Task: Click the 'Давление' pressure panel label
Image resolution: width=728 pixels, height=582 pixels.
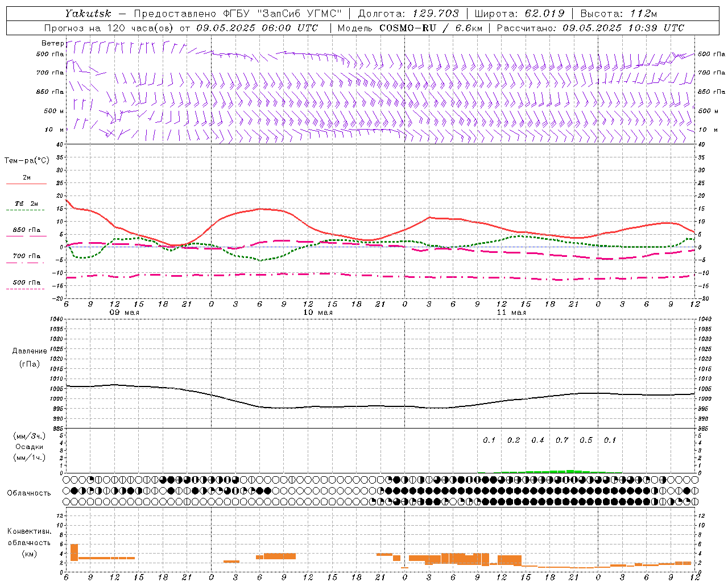Action: point(30,351)
